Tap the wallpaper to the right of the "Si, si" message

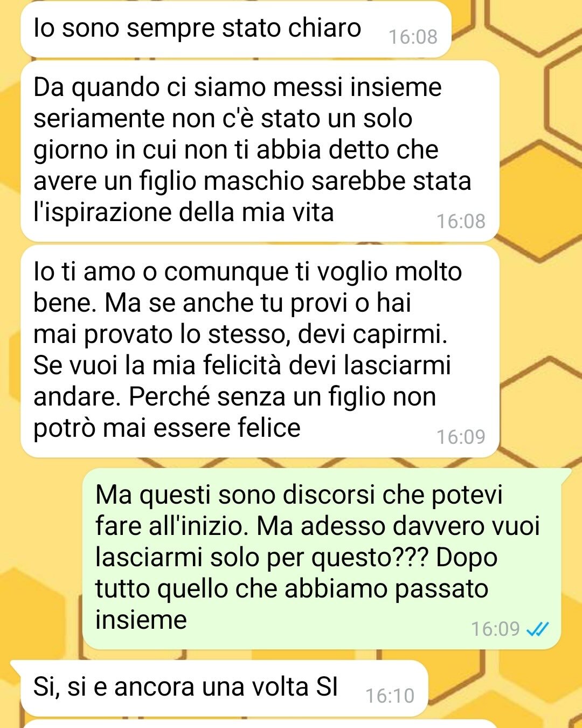[504, 688]
